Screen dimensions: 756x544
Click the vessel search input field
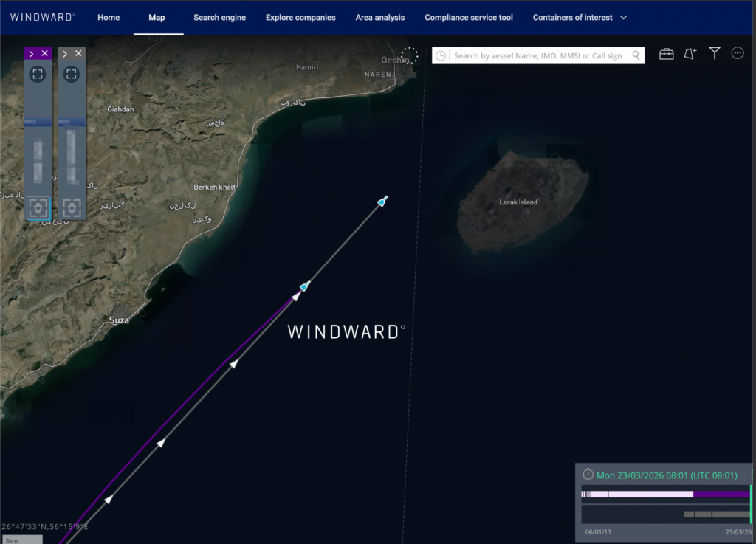click(x=538, y=55)
